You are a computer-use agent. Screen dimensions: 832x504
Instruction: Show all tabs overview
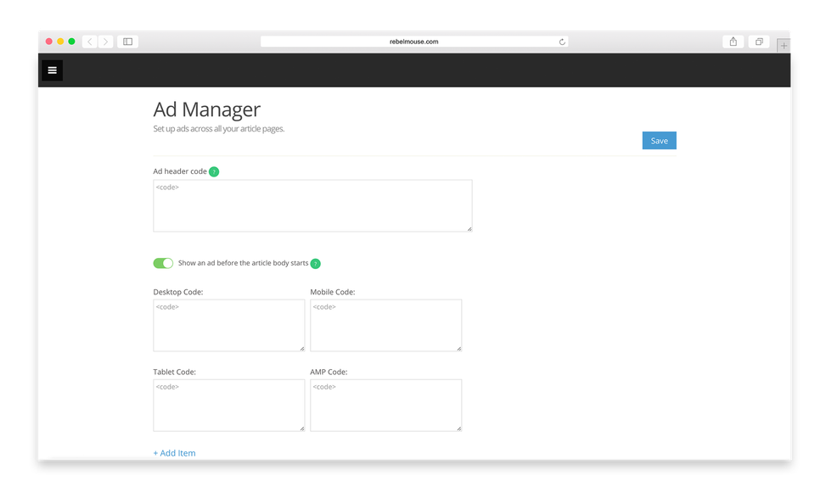point(758,42)
